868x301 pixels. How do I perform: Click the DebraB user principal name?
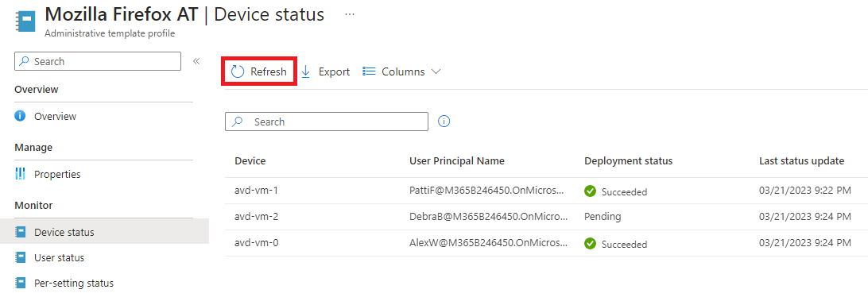(489, 217)
